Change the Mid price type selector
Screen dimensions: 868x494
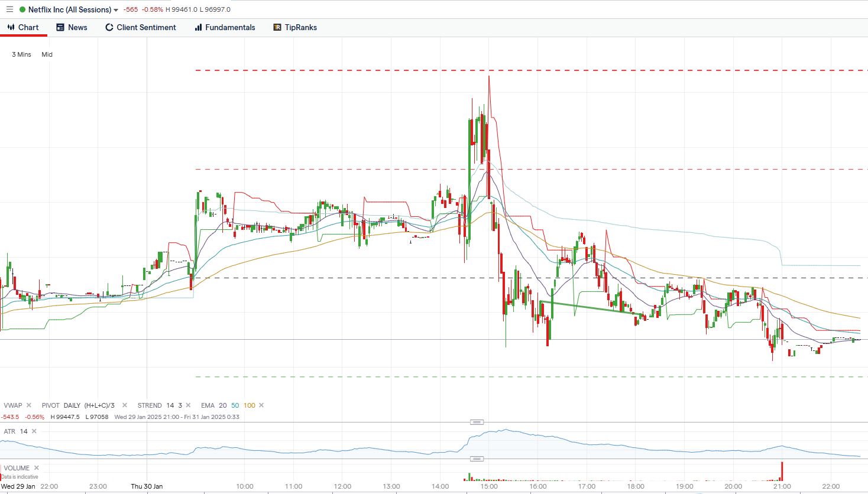click(47, 54)
